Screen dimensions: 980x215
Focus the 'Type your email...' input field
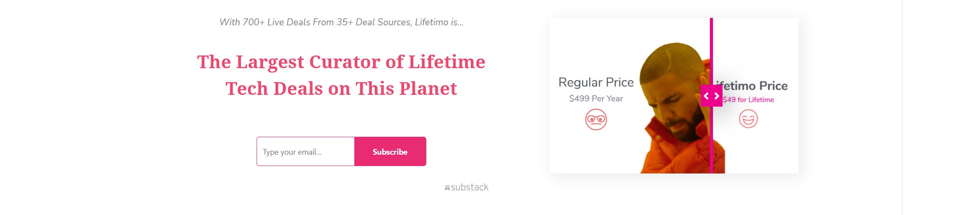(305, 152)
